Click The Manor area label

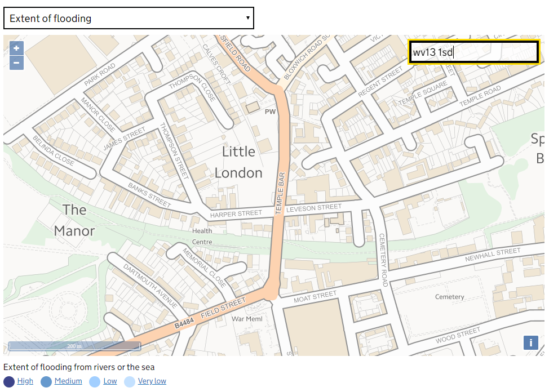[x=74, y=220]
